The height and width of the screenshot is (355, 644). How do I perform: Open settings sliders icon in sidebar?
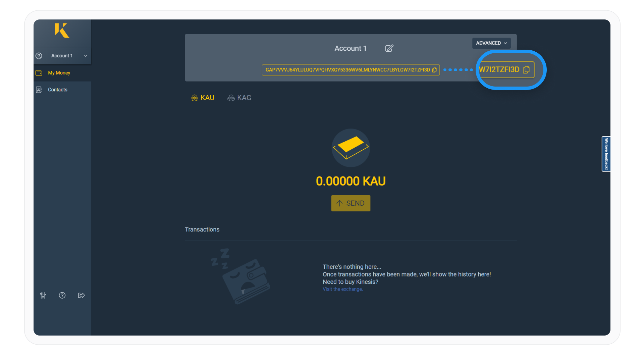[43, 295]
